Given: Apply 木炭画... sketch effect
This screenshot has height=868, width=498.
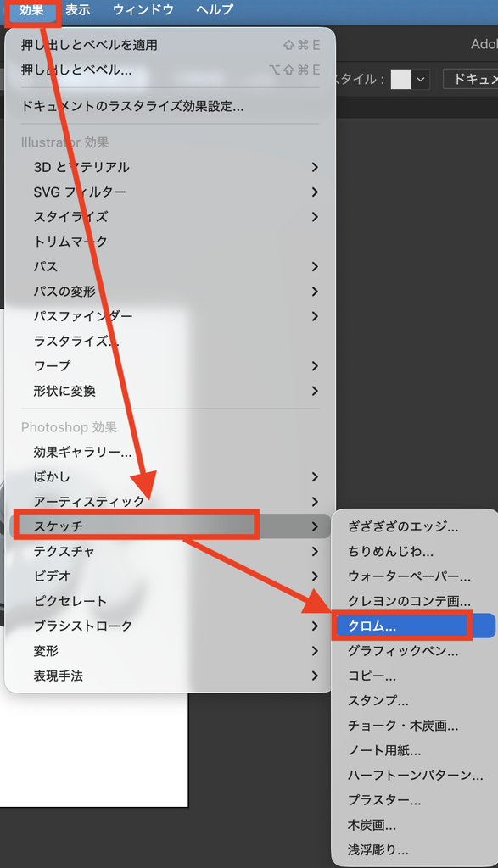Looking at the screenshot, I should click(x=416, y=826).
